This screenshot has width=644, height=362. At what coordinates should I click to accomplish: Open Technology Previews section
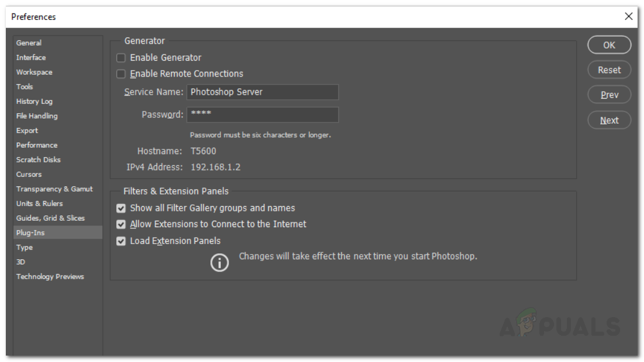click(50, 276)
